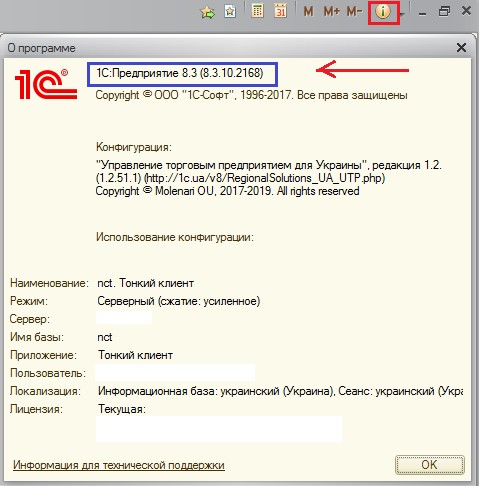Screen dimensions: 479x486
Task: Click the 'Лицензия:' label
Action: [x=36, y=409]
